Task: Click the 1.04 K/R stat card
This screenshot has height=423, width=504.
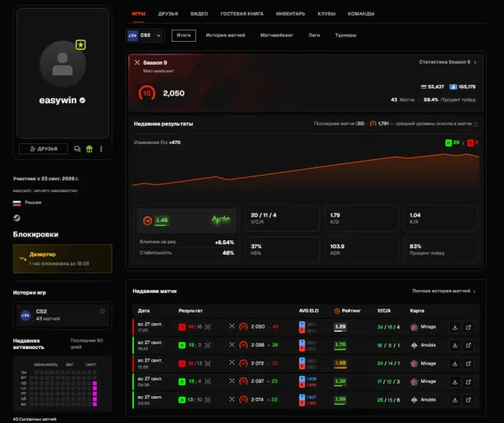Action: point(441,218)
